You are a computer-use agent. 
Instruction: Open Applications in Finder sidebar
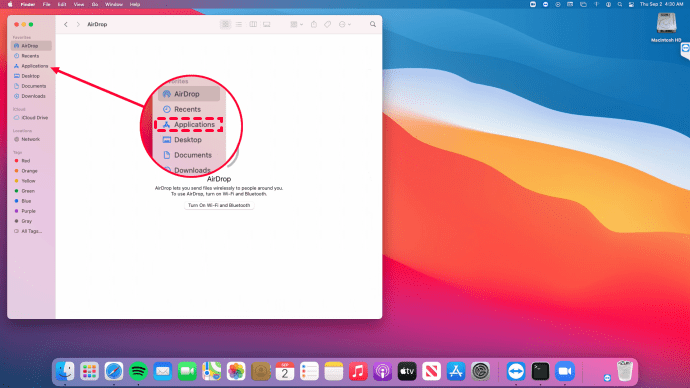(31, 66)
